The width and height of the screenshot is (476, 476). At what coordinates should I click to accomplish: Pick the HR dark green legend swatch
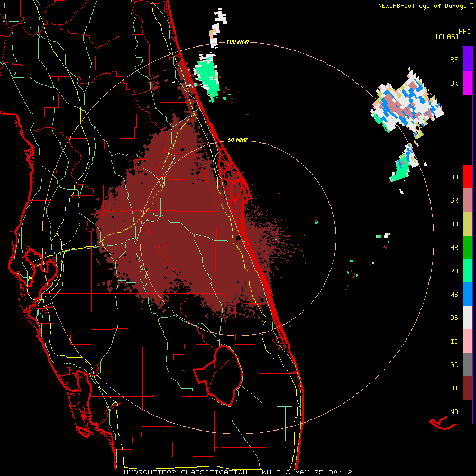(467, 248)
